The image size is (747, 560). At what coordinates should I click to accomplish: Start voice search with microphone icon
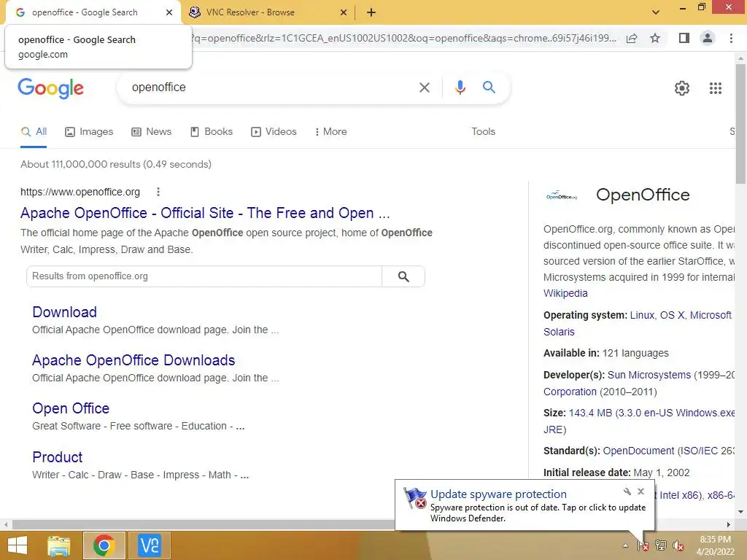point(460,87)
